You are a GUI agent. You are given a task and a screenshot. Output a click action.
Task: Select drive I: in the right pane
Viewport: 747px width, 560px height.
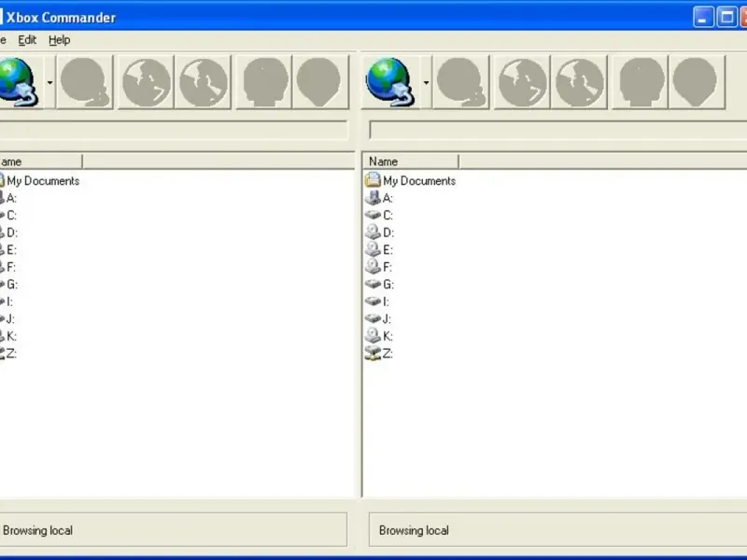click(377, 301)
